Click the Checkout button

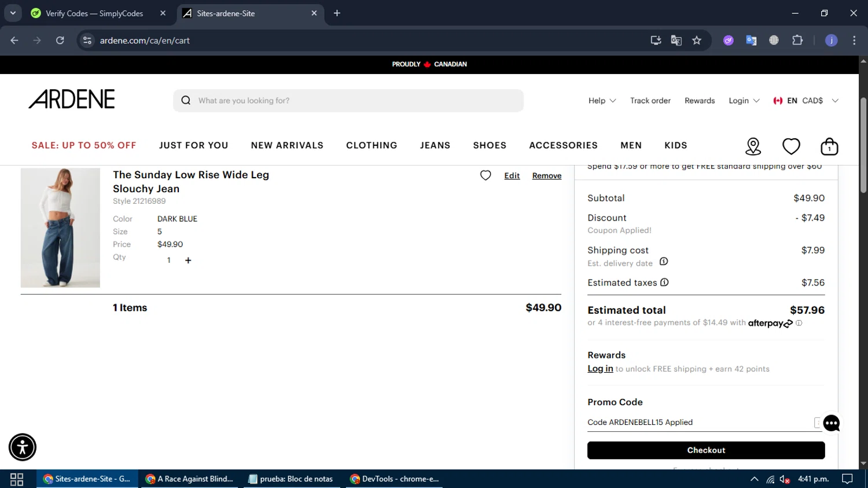coord(706,450)
